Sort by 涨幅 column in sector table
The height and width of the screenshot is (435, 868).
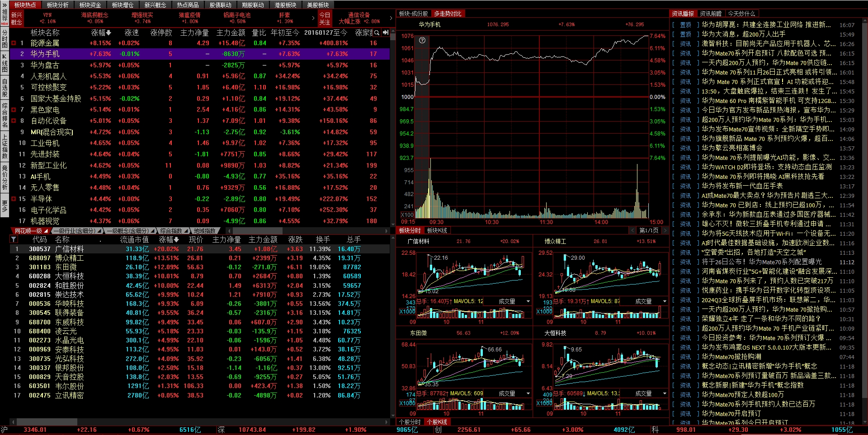coord(101,33)
